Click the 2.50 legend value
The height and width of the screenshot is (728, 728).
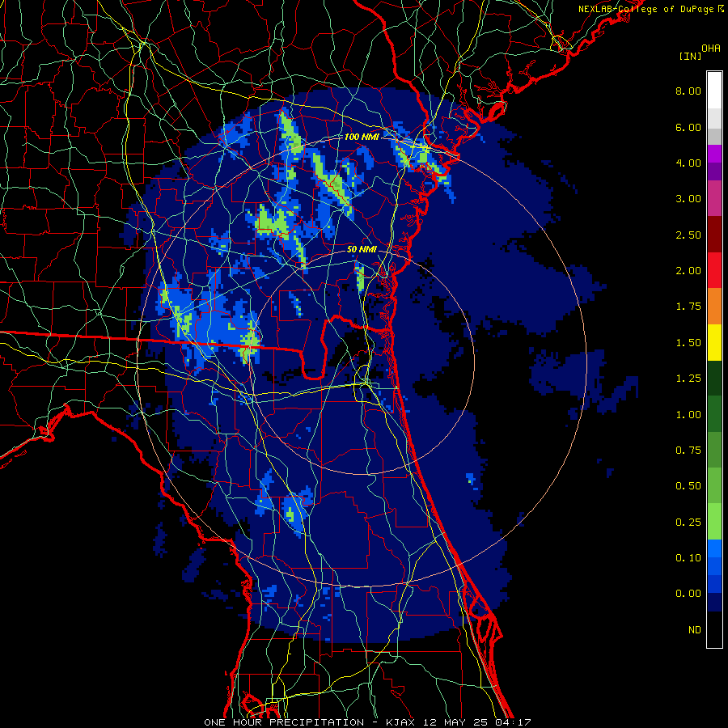(x=688, y=235)
